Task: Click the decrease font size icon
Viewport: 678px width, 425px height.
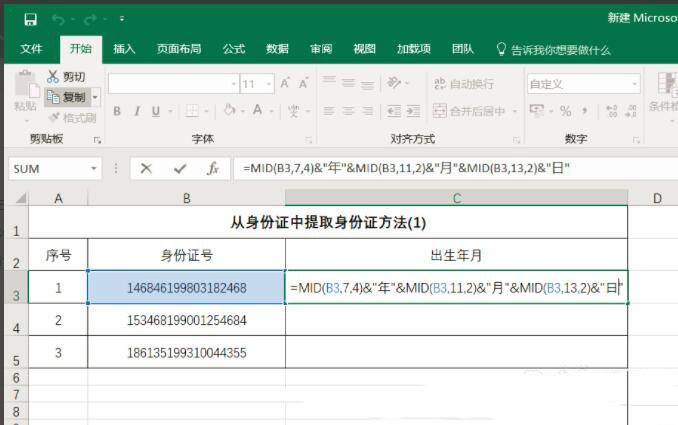Action: pyautogui.click(x=303, y=83)
